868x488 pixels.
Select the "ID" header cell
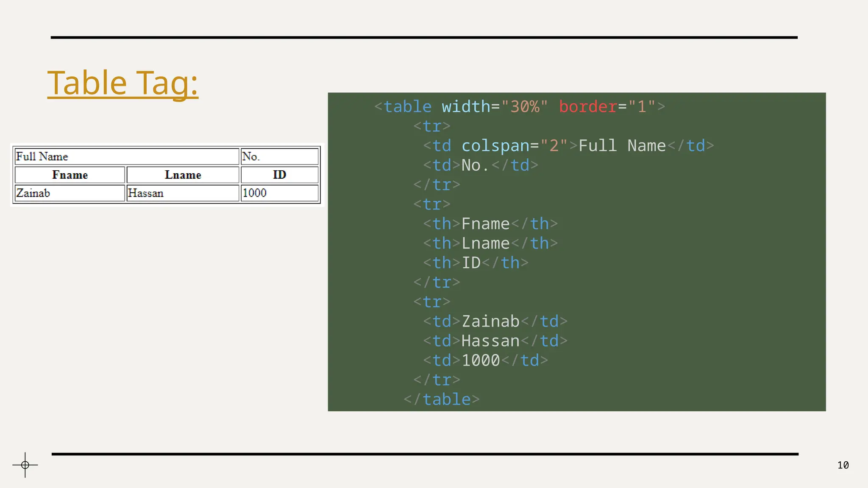pyautogui.click(x=279, y=175)
